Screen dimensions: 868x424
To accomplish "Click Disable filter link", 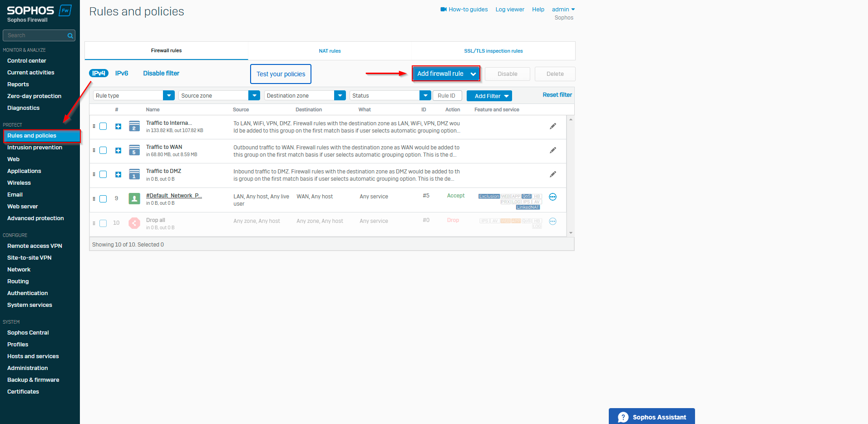I will click(161, 73).
